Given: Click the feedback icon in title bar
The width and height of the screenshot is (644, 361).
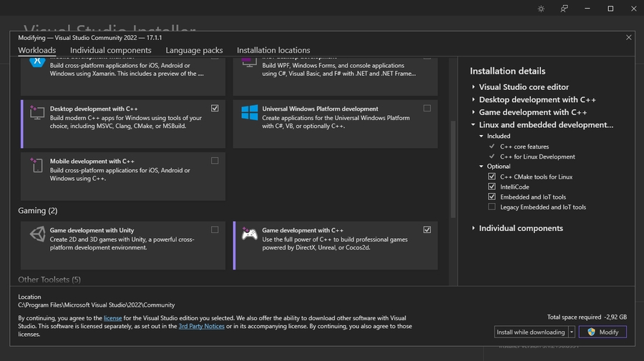Looking at the screenshot, I should (x=564, y=9).
